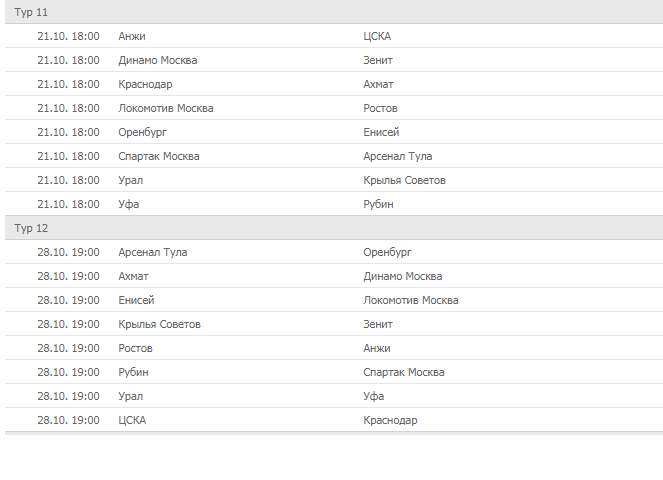Select Уфа in the Урал–Уфа match
The height and width of the screenshot is (480, 663).
coord(374,396)
